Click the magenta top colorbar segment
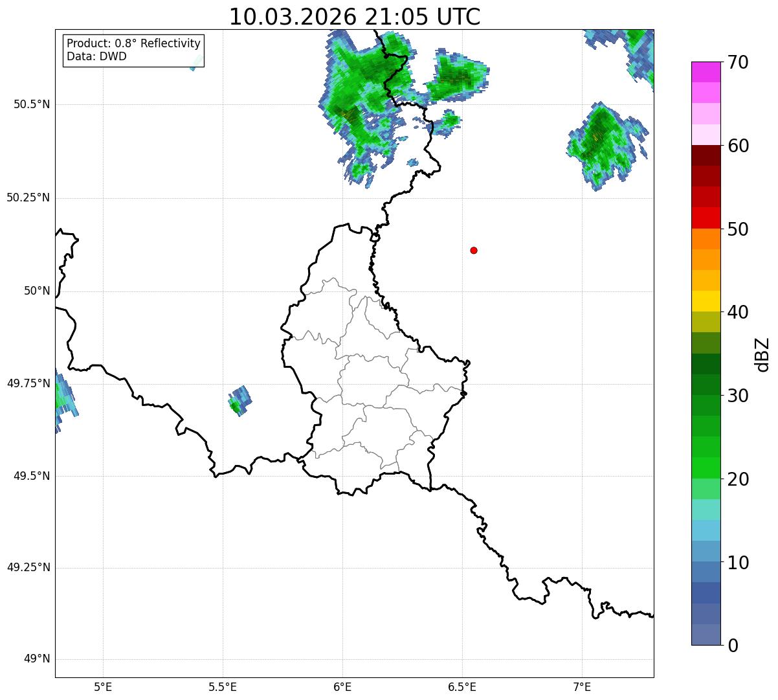This screenshot has width=778, height=700. pyautogui.click(x=706, y=72)
